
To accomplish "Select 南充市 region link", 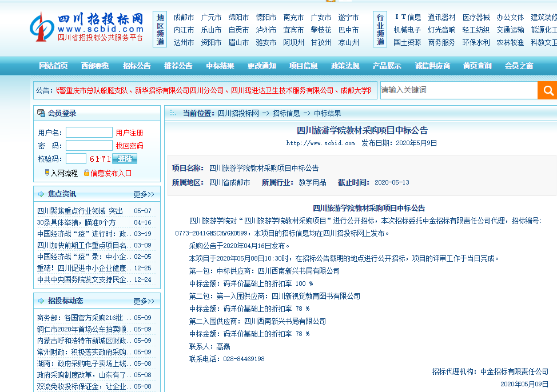I will point(293,17).
